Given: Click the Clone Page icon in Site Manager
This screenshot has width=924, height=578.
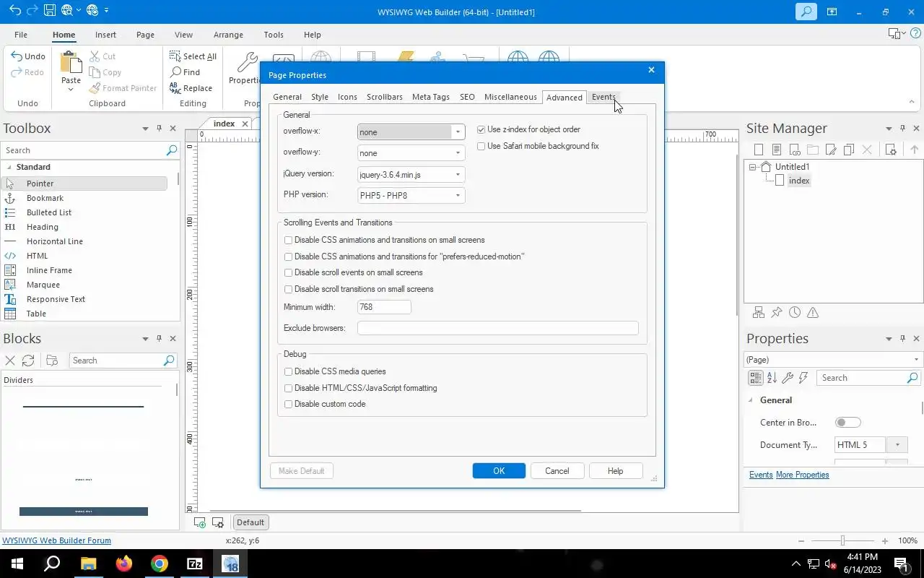Looking at the screenshot, I should click(x=849, y=150).
